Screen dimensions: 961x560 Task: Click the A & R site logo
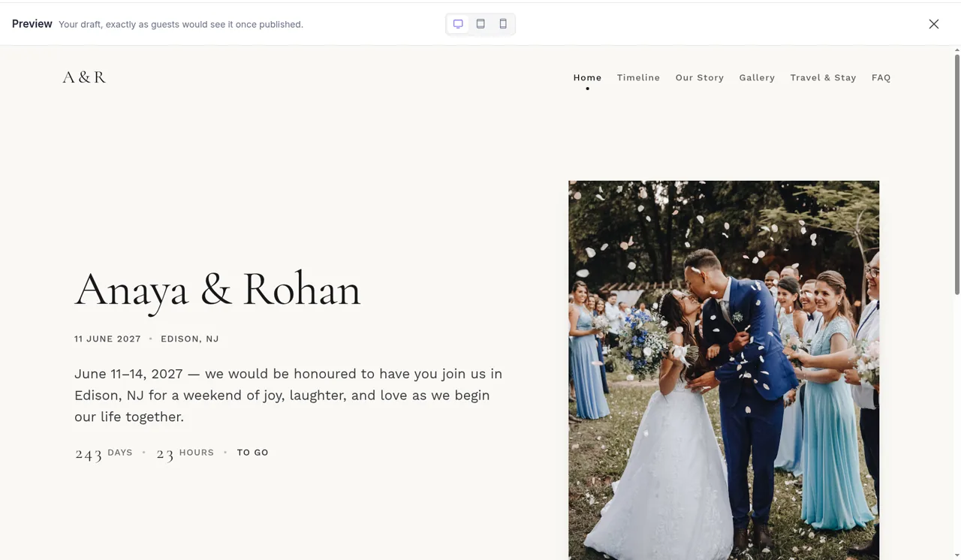[x=84, y=77]
